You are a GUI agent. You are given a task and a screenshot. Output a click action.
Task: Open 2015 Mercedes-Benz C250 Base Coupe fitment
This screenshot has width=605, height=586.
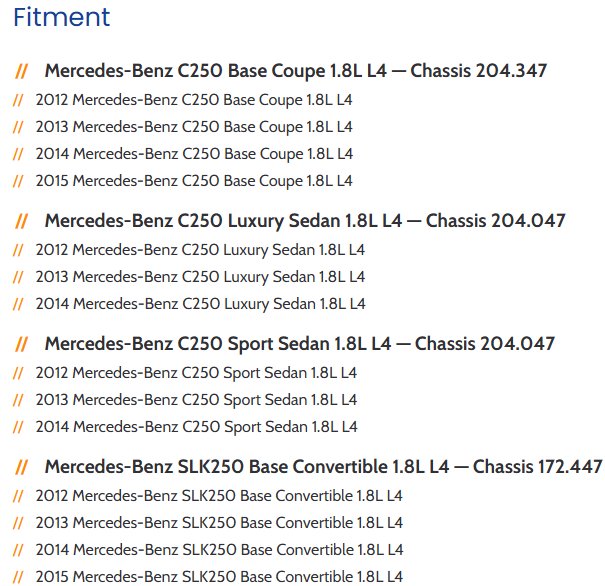pyautogui.click(x=194, y=181)
